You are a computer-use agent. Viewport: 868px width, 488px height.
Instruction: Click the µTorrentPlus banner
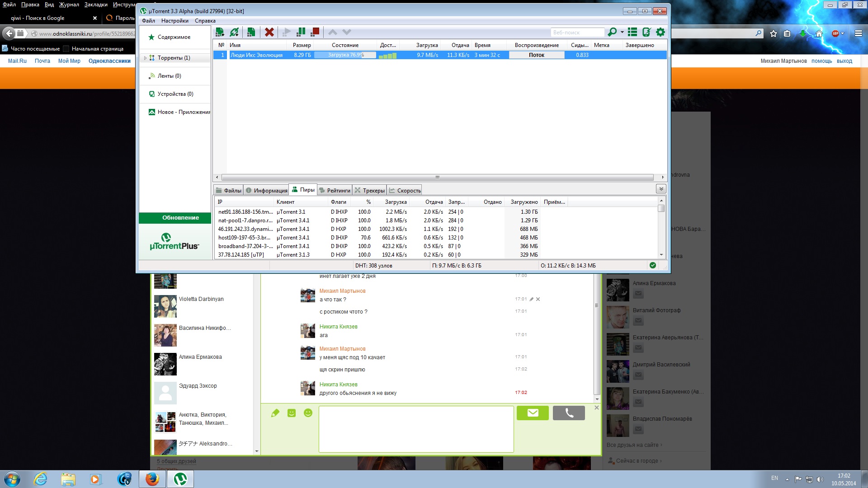[175, 242]
